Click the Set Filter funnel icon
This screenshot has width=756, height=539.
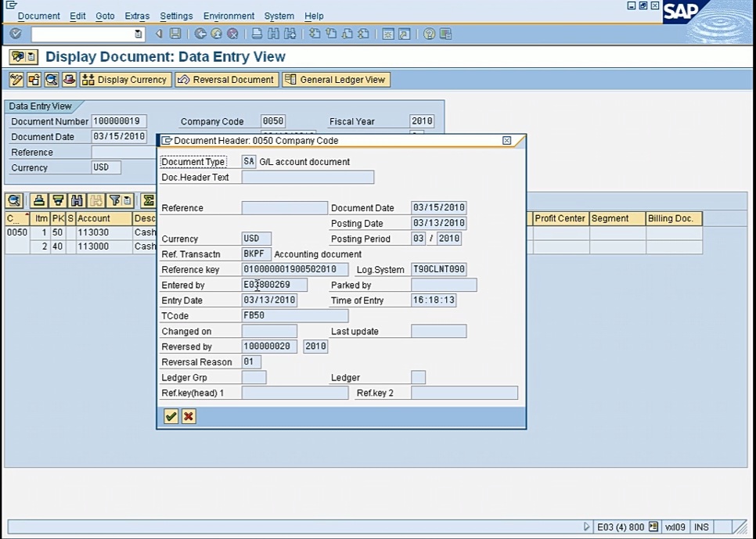click(114, 200)
